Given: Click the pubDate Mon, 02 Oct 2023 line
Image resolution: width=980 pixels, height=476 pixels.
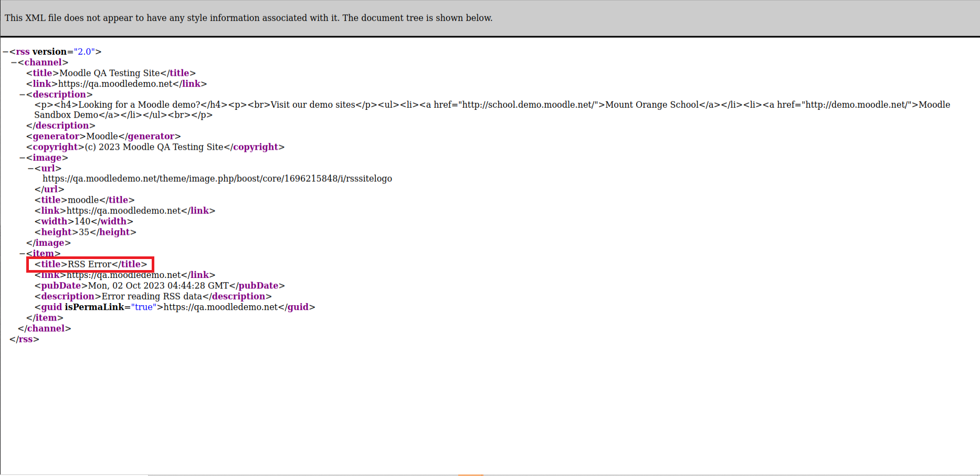Looking at the screenshot, I should pos(160,286).
